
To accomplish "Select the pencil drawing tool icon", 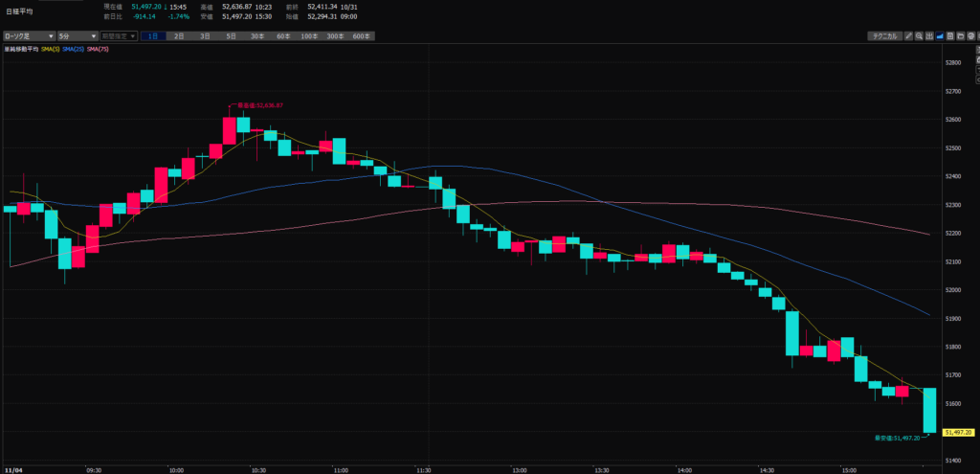I will [x=909, y=35].
